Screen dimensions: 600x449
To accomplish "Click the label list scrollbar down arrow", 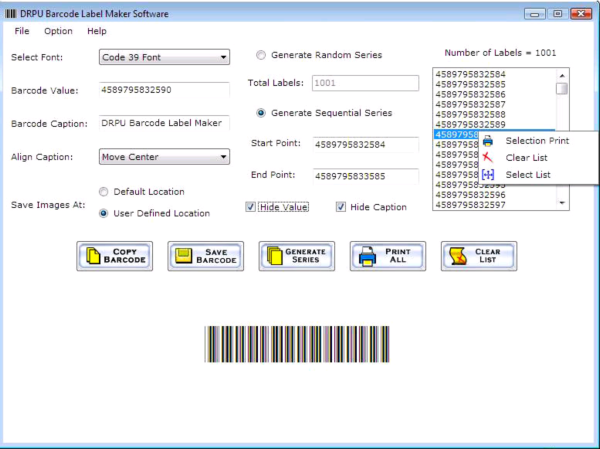I will click(x=562, y=203).
